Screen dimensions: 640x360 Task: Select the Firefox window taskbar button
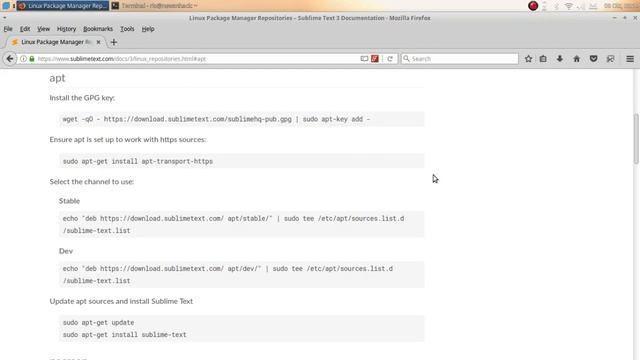pos(63,6)
